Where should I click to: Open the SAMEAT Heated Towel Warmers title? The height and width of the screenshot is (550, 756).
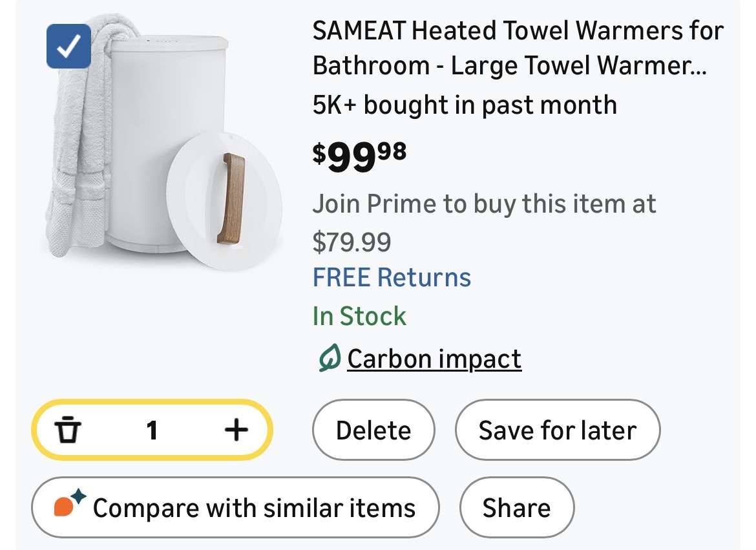[517, 48]
